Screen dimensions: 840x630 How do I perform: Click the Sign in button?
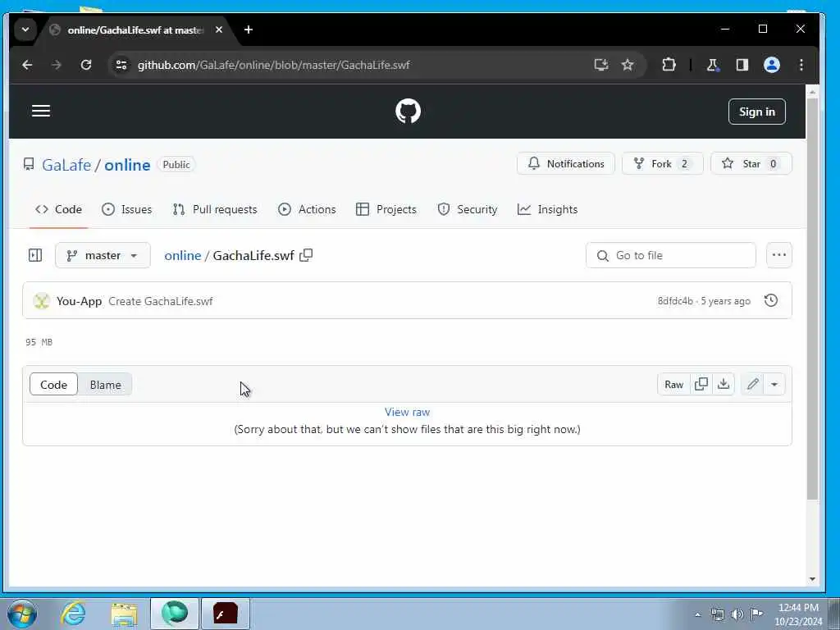(x=756, y=112)
